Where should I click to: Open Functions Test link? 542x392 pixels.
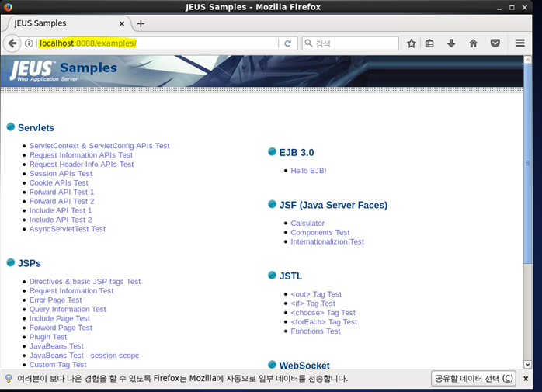pos(315,331)
